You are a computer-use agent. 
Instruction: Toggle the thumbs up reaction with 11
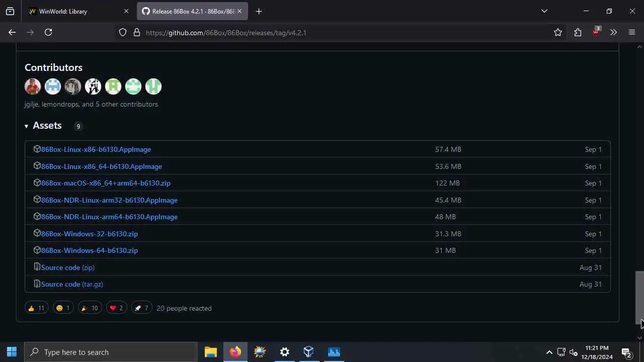(x=36, y=308)
